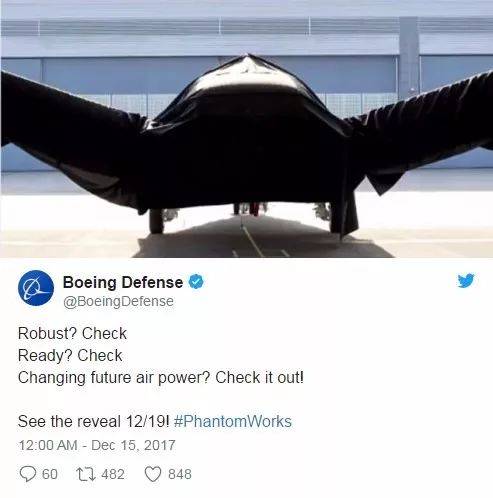
Task: Open the @BoeingDefense handle link
Action: point(118,301)
